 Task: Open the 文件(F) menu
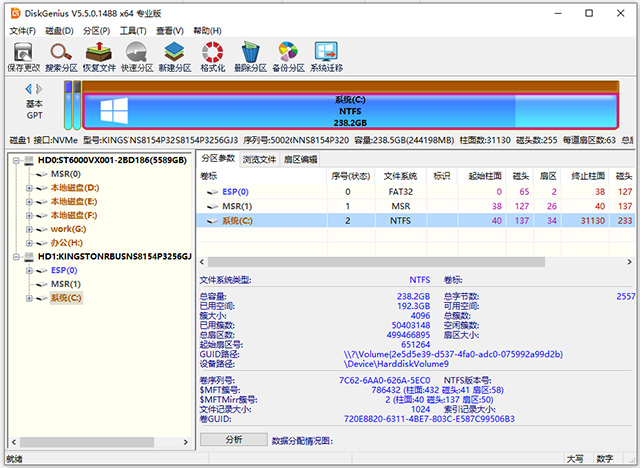(22, 31)
